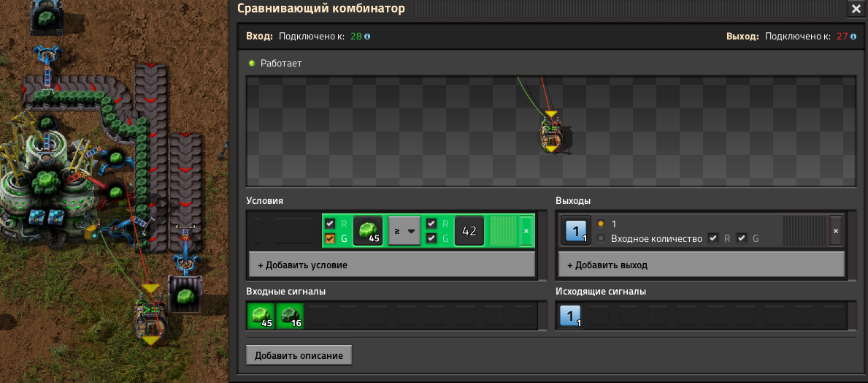
Task: Toggle first signal green wire G checkbox
Action: tap(331, 238)
